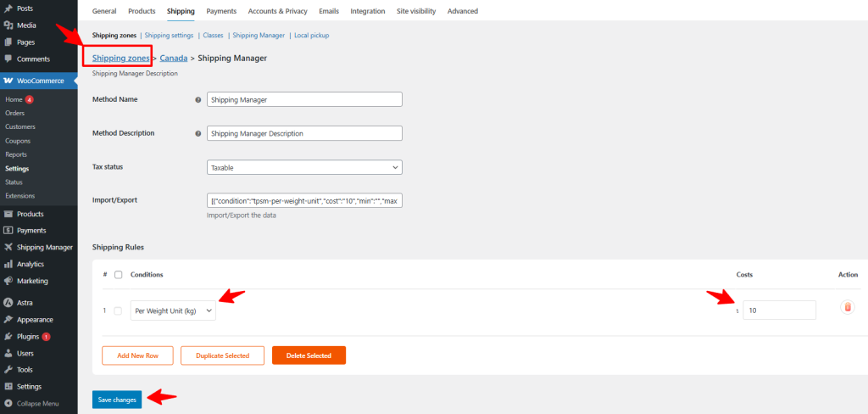
Task: Click into the Costs input field
Action: [780, 310]
